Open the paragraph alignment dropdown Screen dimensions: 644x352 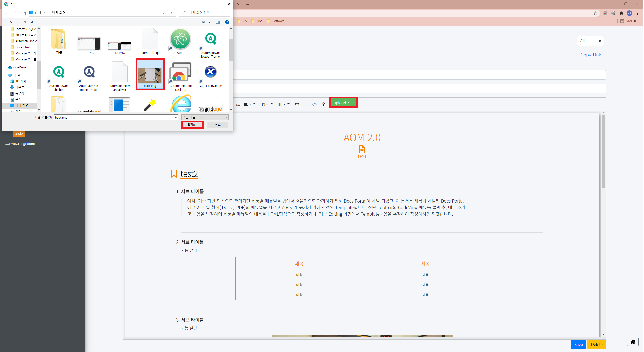click(247, 104)
